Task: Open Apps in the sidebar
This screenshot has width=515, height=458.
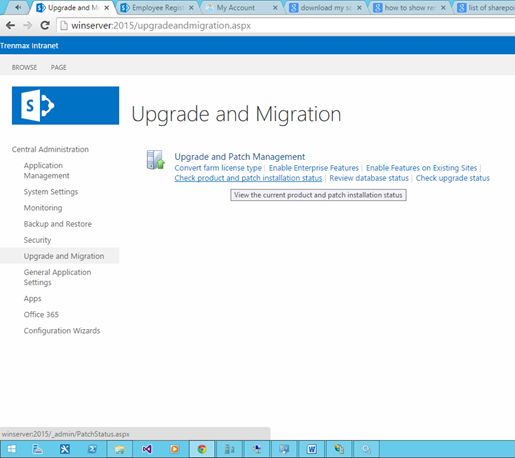Action: point(32,299)
